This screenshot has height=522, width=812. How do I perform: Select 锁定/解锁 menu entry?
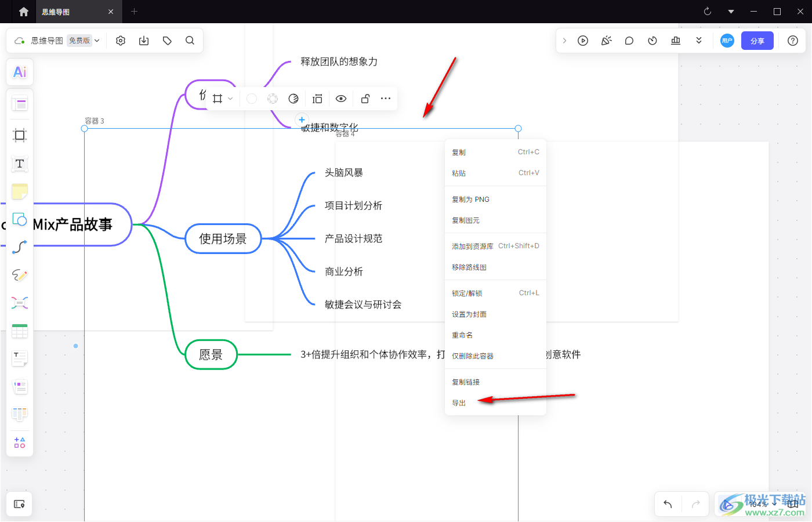click(495, 293)
